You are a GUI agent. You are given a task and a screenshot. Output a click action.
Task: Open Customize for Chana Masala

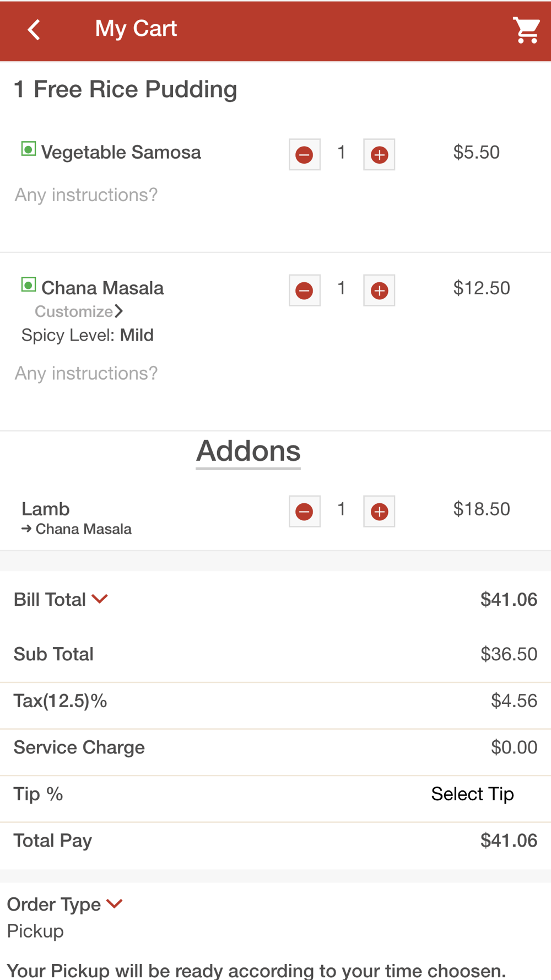[79, 311]
